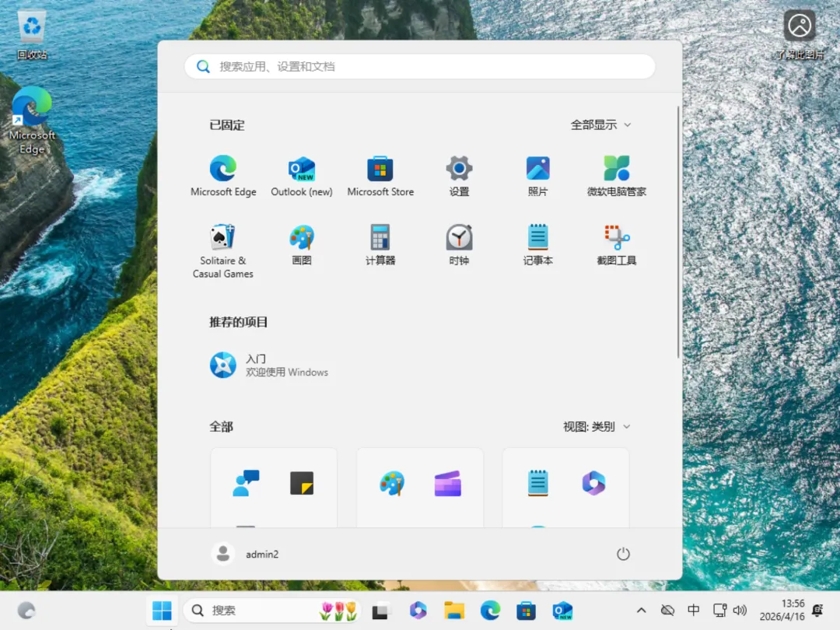Open 计算器 calculator app
This screenshot has width=840, height=630.
(x=380, y=245)
